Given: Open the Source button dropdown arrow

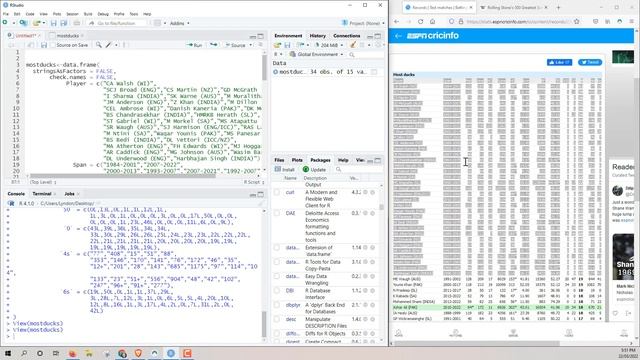Looking at the screenshot, I should click(x=251, y=45).
